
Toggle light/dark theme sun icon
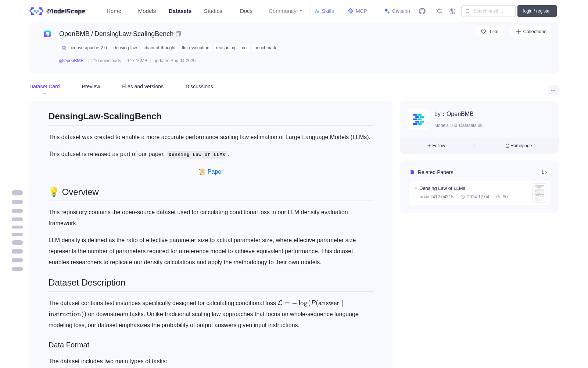tap(439, 11)
